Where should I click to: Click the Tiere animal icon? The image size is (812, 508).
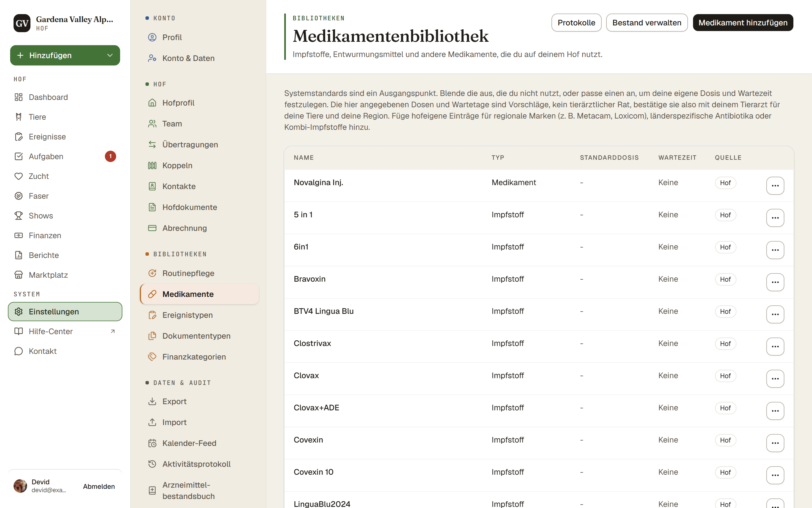[x=18, y=117]
